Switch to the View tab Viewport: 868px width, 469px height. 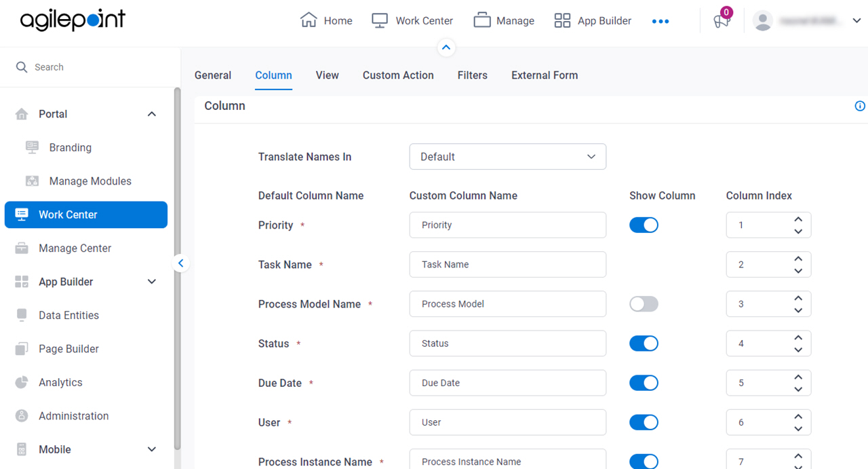[x=327, y=75]
